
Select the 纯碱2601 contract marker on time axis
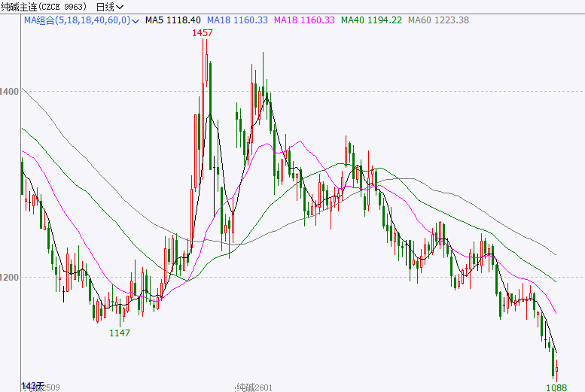click(254, 387)
